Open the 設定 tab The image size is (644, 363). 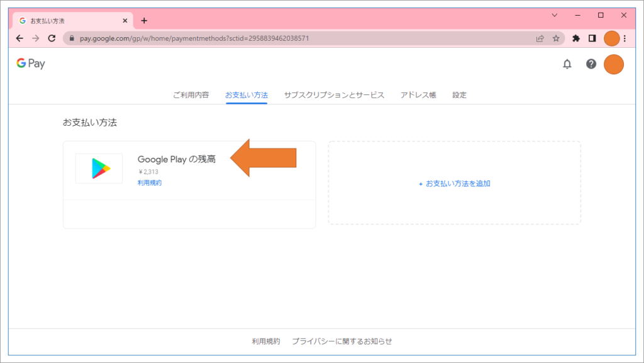tap(458, 94)
